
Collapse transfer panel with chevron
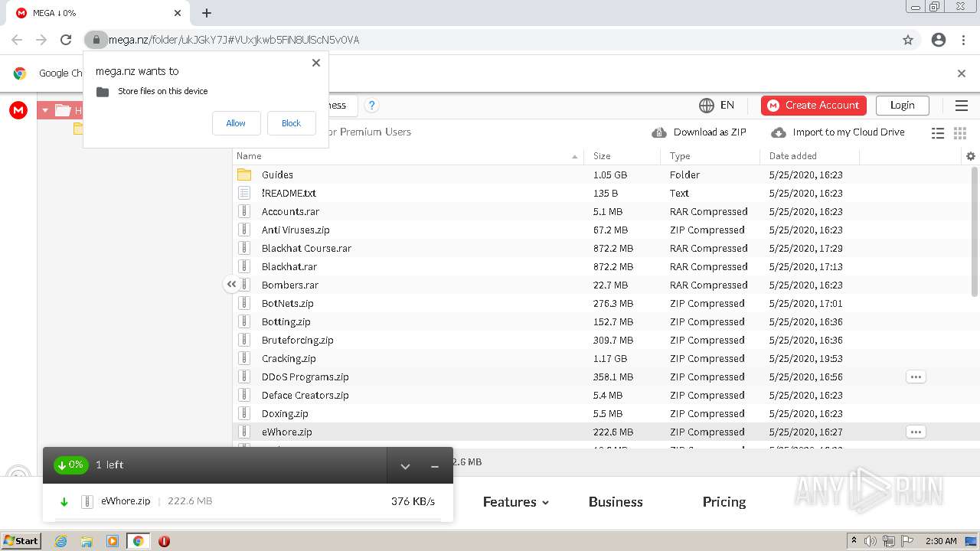coord(405,466)
